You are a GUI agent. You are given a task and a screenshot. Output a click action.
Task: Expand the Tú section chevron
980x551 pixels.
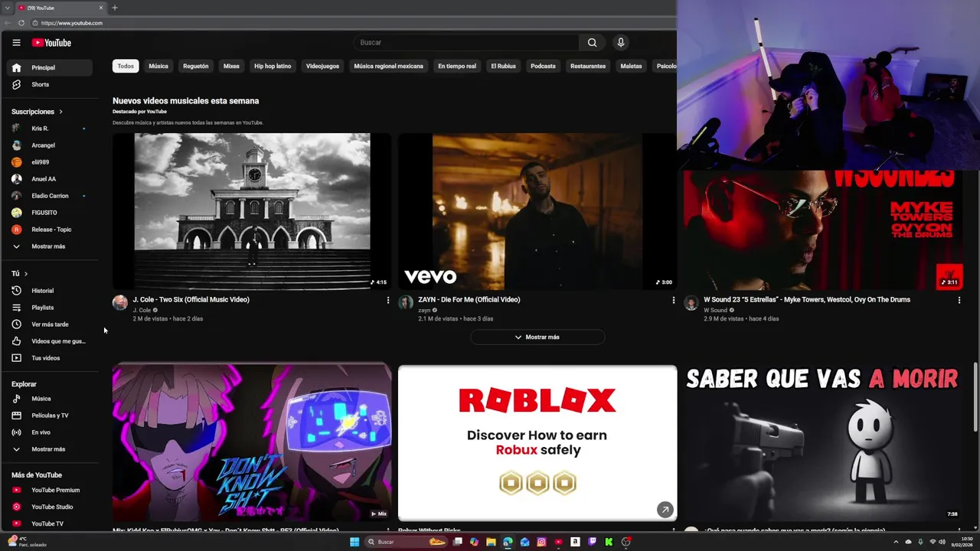coord(25,273)
